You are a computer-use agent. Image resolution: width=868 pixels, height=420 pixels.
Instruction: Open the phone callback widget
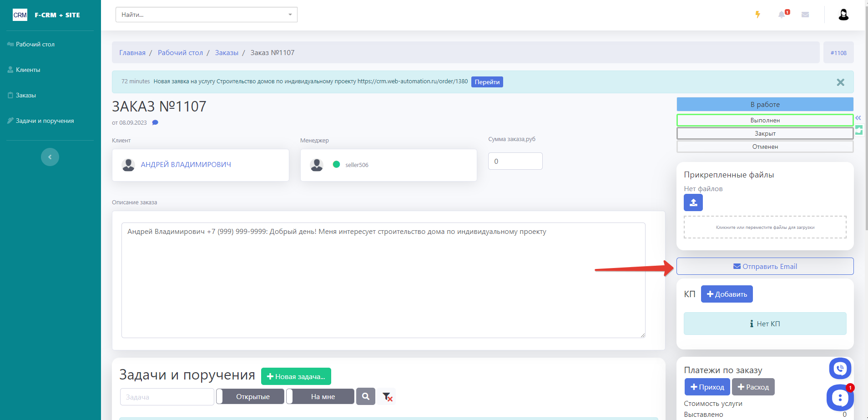840,369
